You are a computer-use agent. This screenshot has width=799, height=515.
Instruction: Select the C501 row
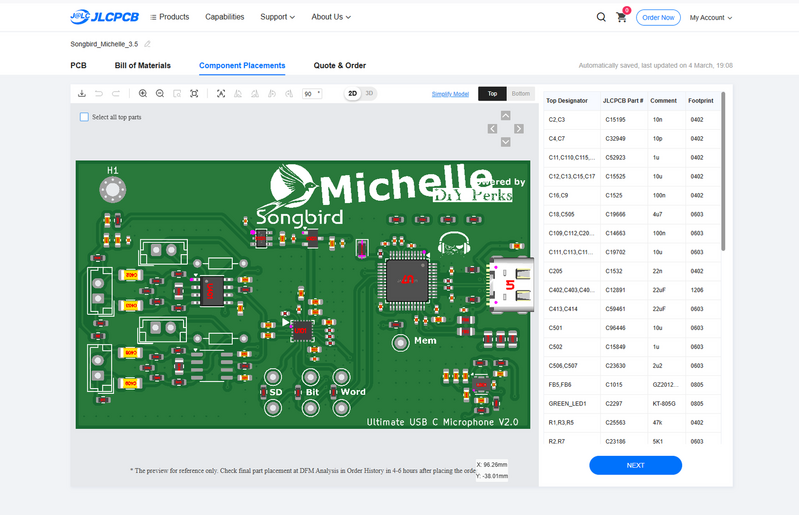tap(632, 328)
